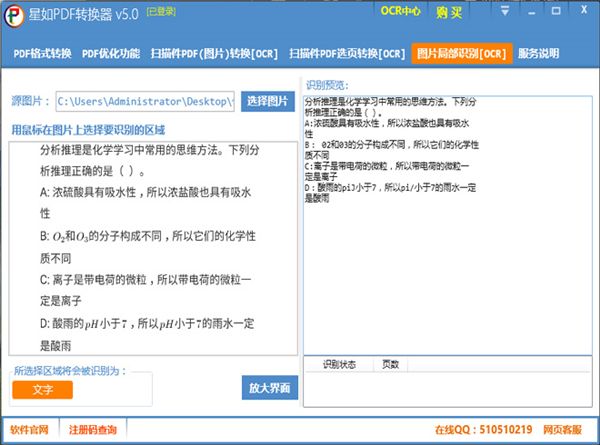The width and height of the screenshot is (600, 445).
Task: Open the OCR中心 link
Action: point(400,11)
